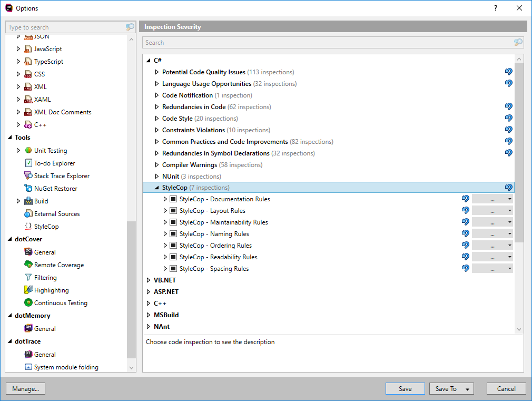Select Highlighting under dotCover
Image resolution: width=532 pixels, height=401 pixels.
[x=51, y=290]
